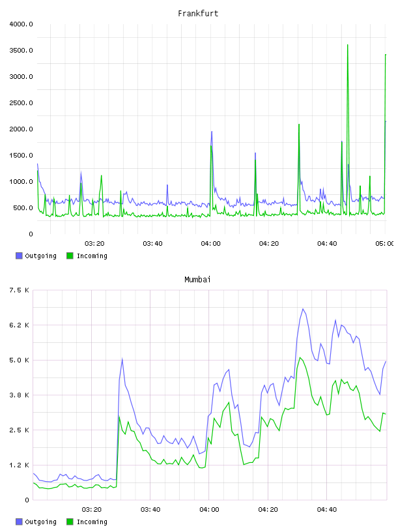
Task: Click the 03:40 time label in Frankfurt chart
Action: pyautogui.click(x=152, y=244)
